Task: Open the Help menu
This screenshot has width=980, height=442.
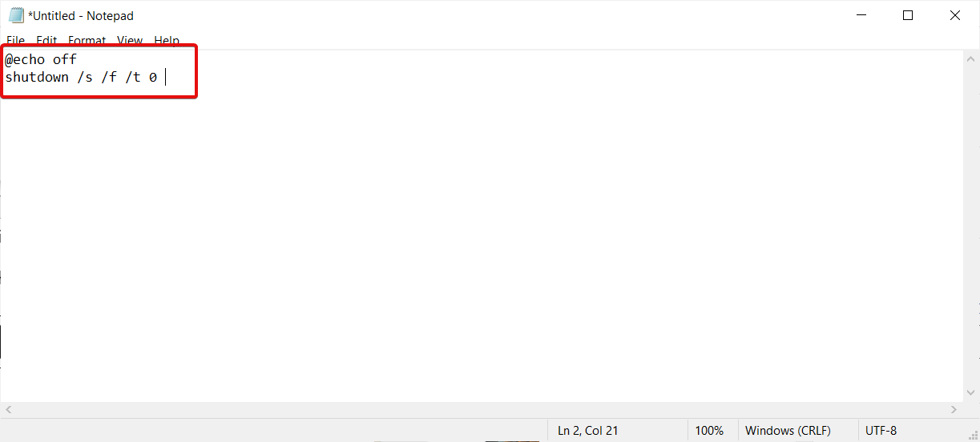Action: pos(167,40)
